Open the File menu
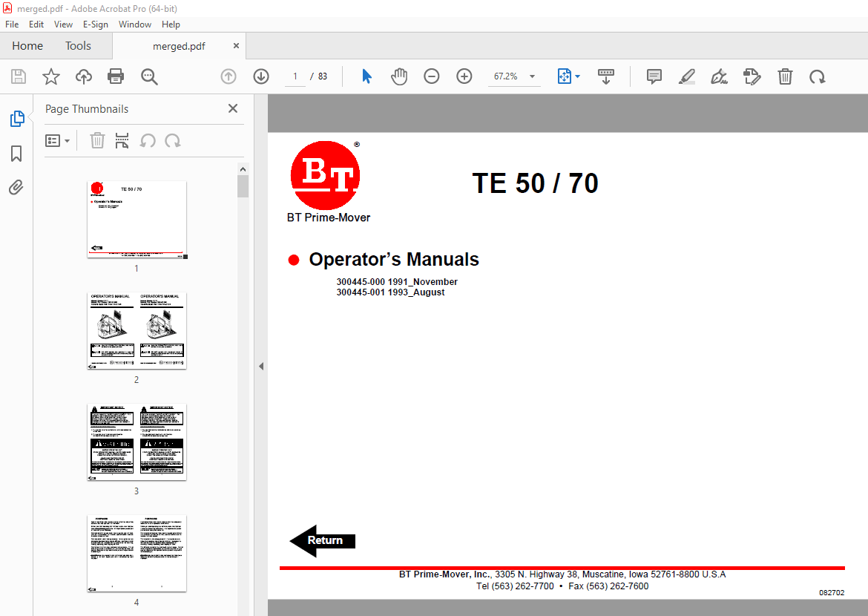This screenshot has width=868, height=616. (x=12, y=24)
